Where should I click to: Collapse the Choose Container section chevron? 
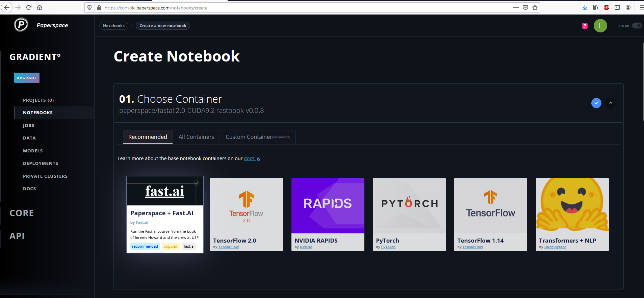pyautogui.click(x=611, y=103)
